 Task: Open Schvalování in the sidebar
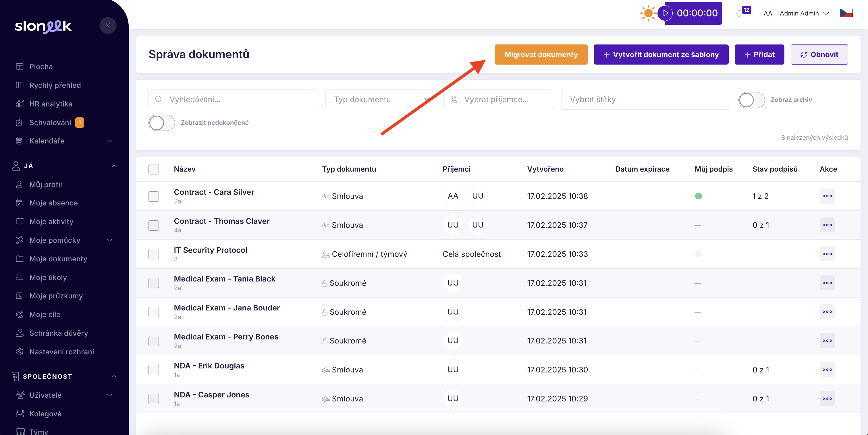click(x=50, y=123)
